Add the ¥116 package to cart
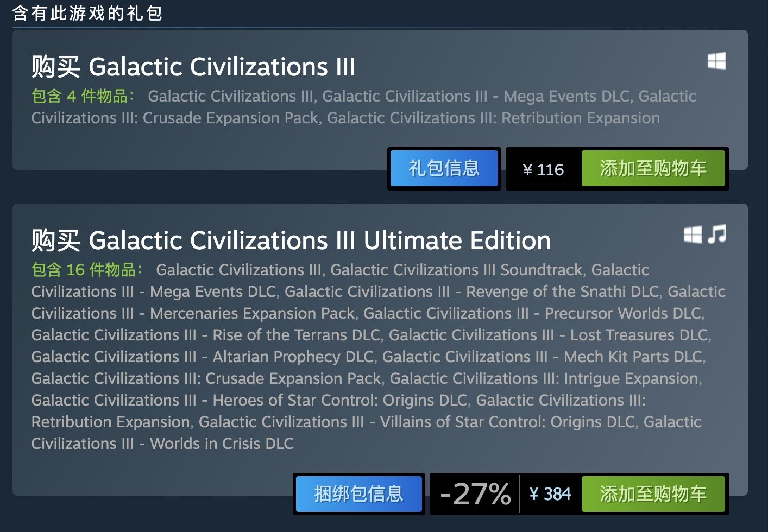 pos(653,169)
